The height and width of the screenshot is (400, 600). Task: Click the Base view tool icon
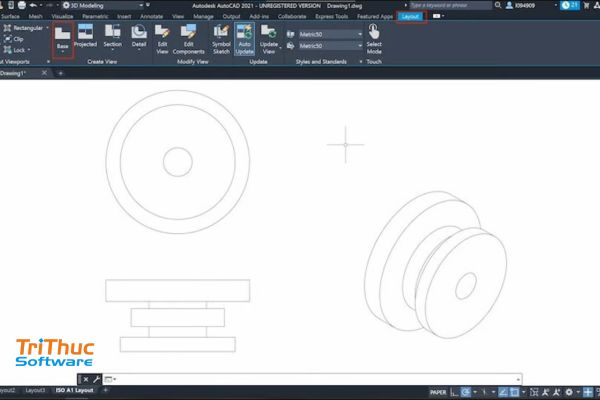click(x=62, y=34)
